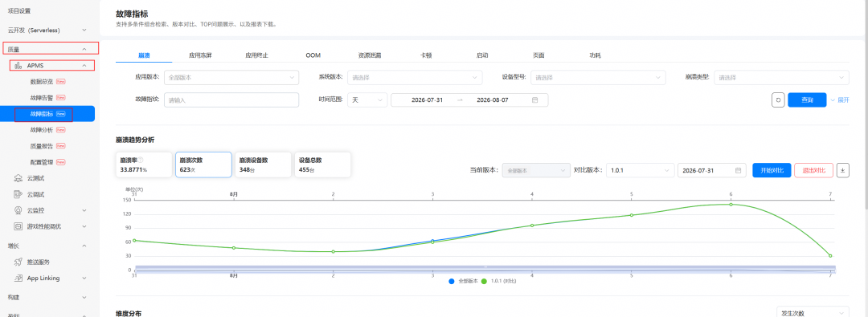Open the 崩溃类型 dropdown

coord(781,78)
